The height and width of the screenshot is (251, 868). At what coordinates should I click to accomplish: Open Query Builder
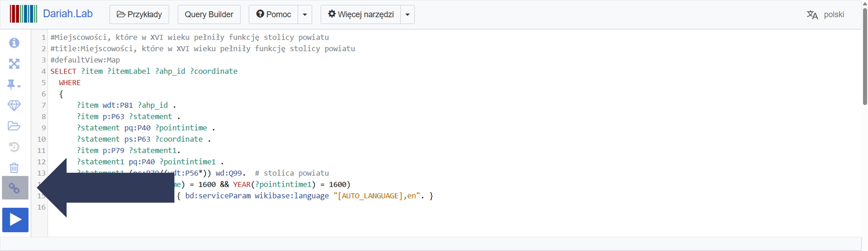[209, 14]
